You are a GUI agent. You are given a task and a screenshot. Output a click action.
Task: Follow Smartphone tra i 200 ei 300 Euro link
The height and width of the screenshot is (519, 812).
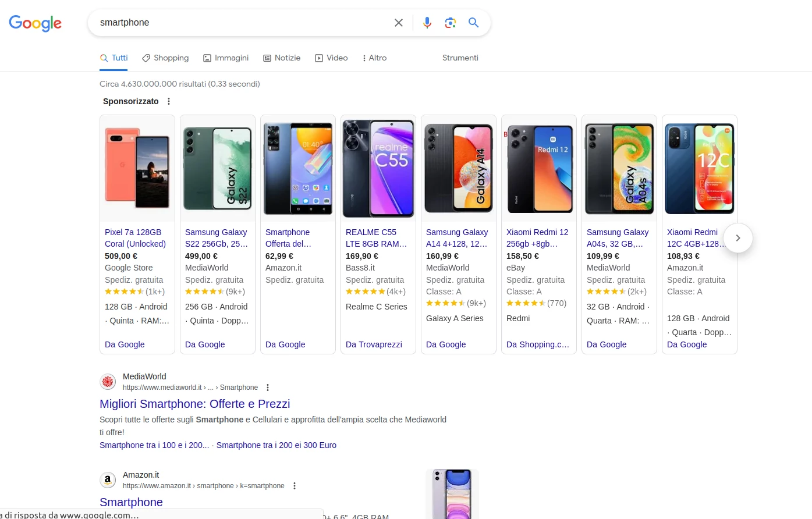click(276, 445)
